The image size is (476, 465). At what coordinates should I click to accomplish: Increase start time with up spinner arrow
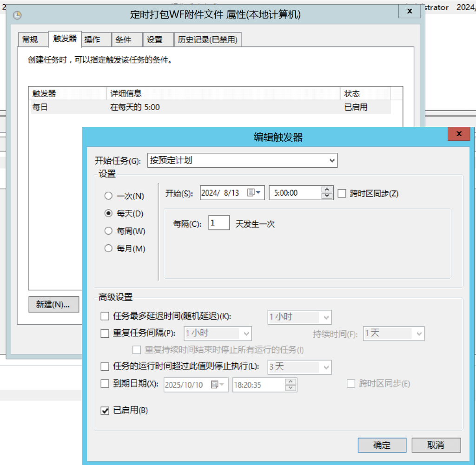pyautogui.click(x=327, y=190)
